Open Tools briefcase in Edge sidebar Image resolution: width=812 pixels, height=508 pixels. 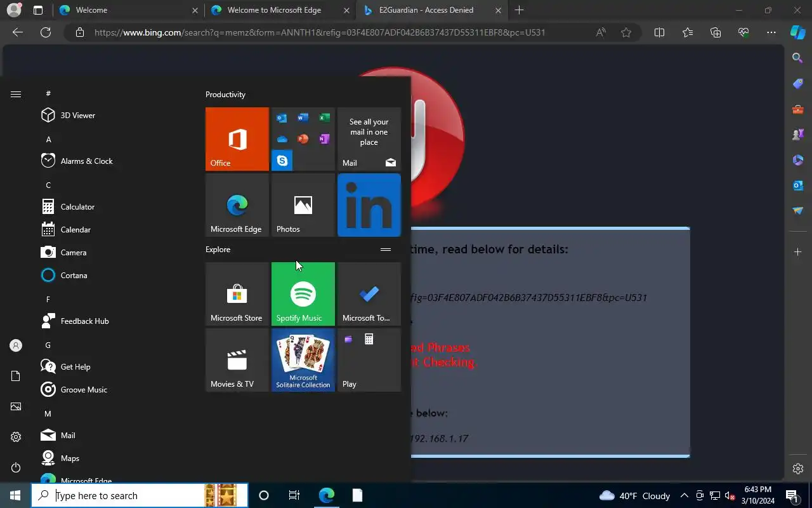pyautogui.click(x=798, y=109)
